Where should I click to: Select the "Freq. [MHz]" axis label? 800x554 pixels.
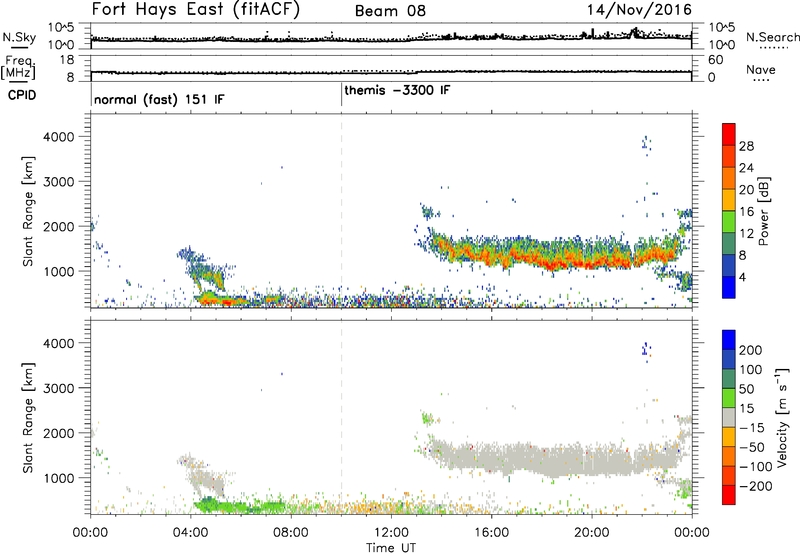click(18, 68)
